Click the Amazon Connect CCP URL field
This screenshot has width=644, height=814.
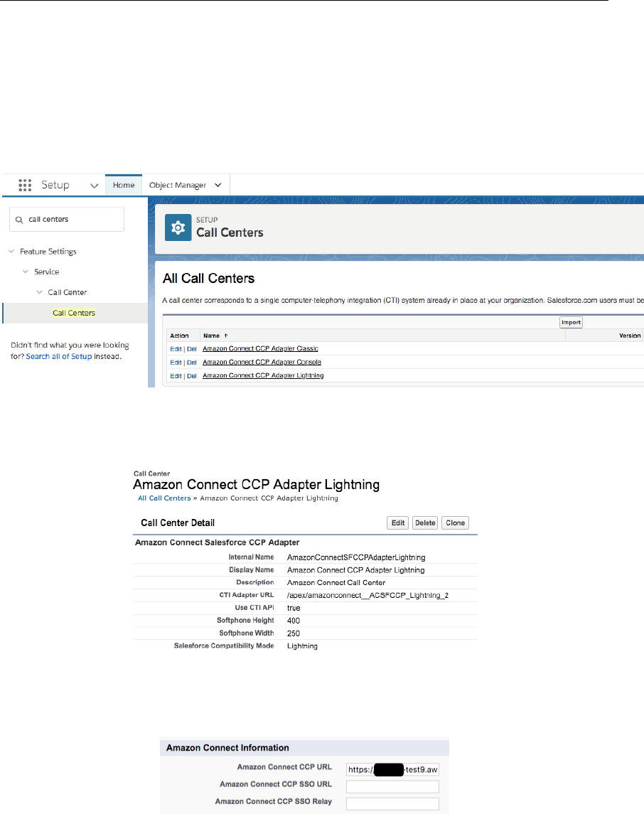coord(393,769)
